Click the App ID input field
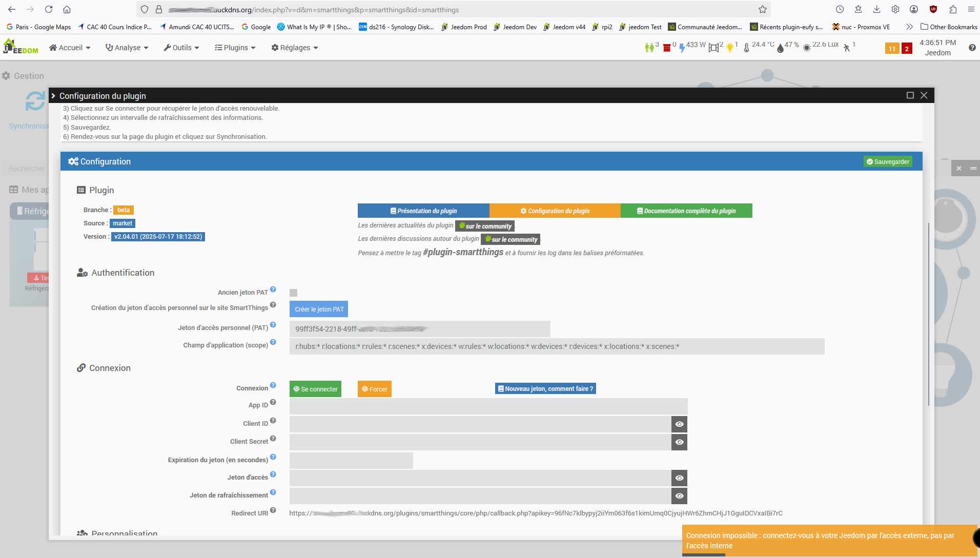980x558 pixels. [488, 406]
